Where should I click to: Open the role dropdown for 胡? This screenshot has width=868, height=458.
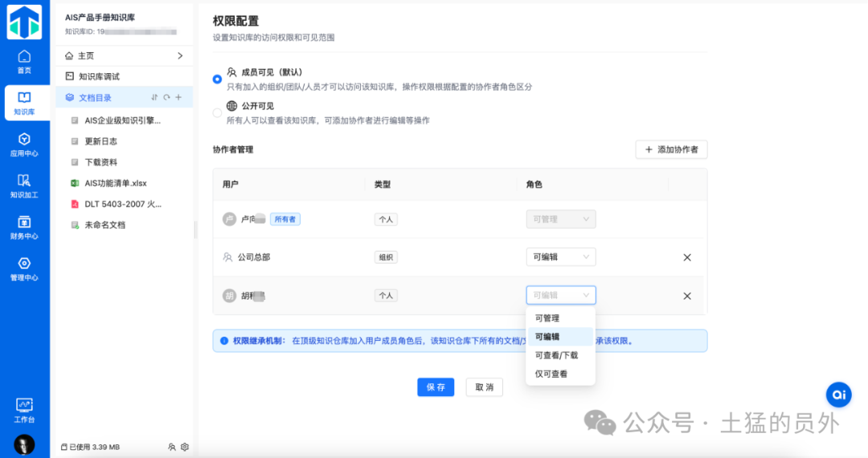pyautogui.click(x=561, y=296)
